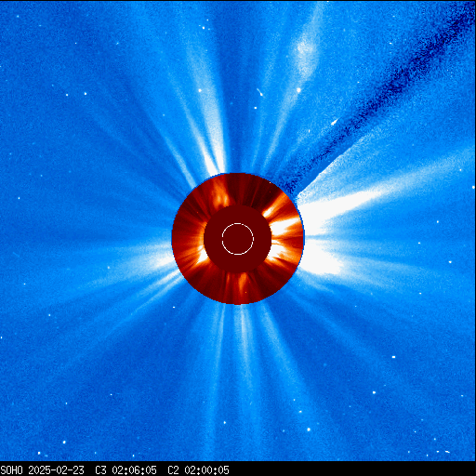Click the dark red occulter disk center
The image size is (476, 476).
(238, 239)
